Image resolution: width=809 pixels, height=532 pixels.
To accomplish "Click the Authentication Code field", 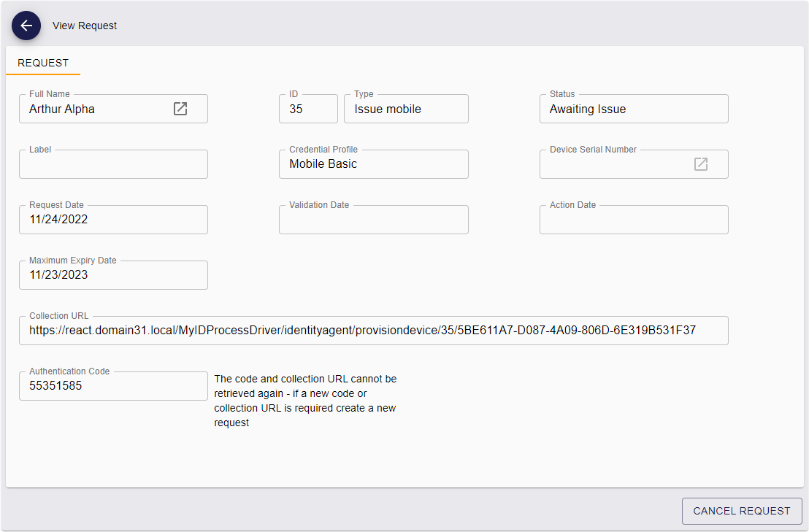I will pos(113,386).
